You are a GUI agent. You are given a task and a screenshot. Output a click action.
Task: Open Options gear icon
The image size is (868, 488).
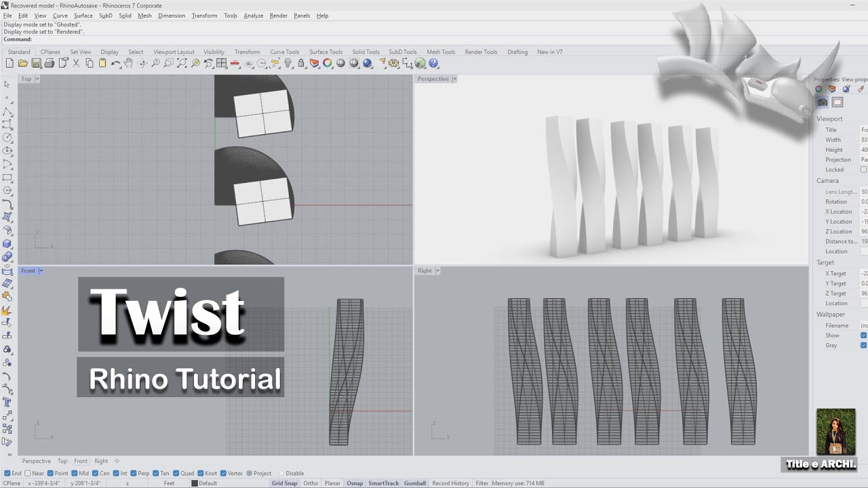[x=394, y=63]
